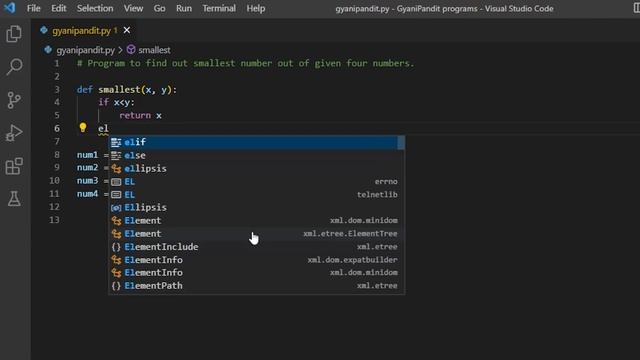Click the num3 variable on line 10
640x360 pixels.
tap(87, 181)
